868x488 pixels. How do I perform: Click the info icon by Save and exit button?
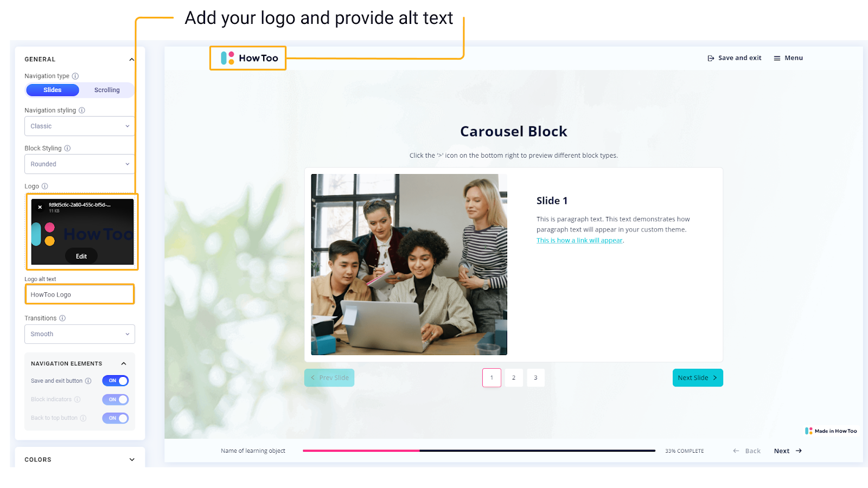(88, 381)
